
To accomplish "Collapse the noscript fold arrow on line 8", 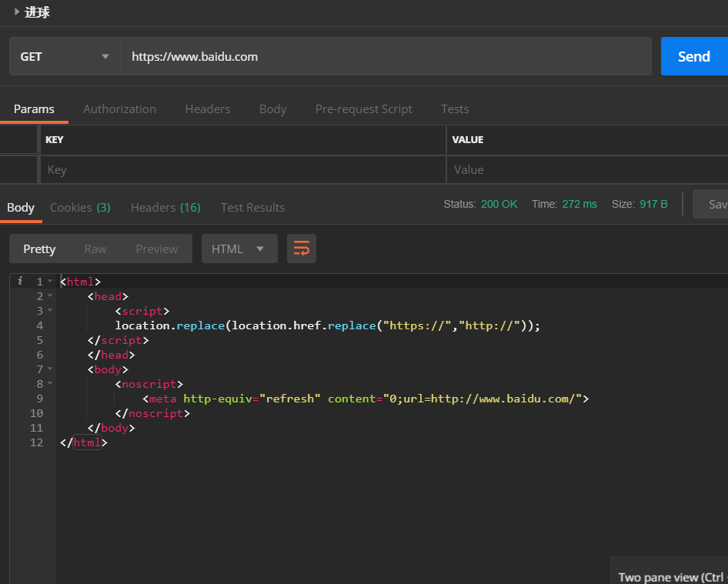I will pos(50,383).
